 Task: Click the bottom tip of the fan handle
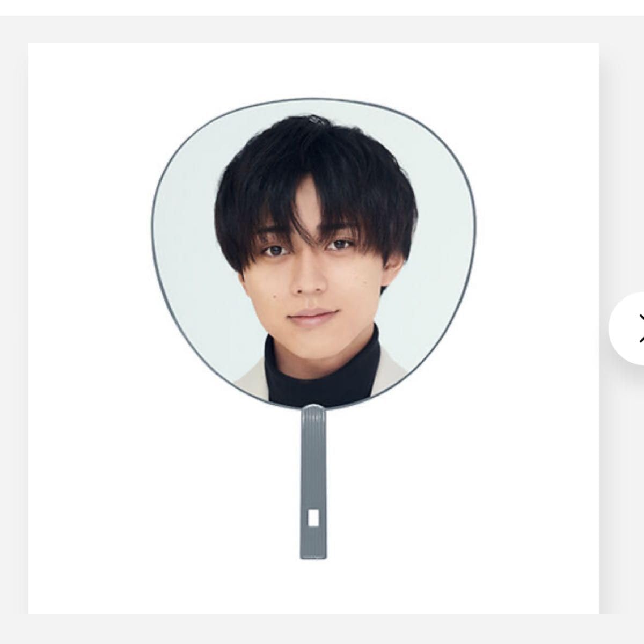pos(313,555)
